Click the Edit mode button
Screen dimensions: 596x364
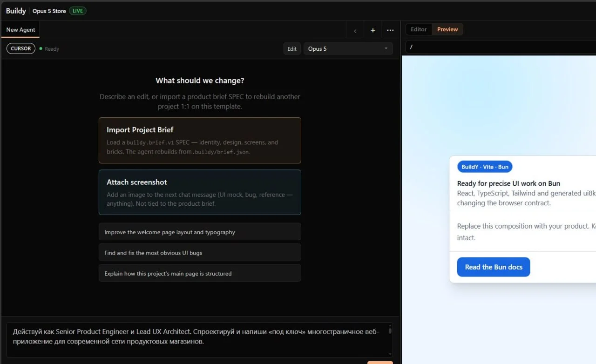(292, 48)
